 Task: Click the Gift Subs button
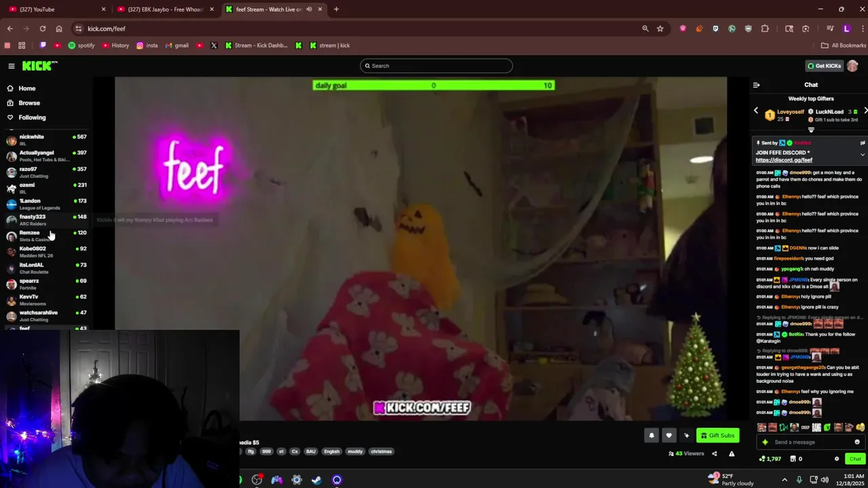[717, 435]
